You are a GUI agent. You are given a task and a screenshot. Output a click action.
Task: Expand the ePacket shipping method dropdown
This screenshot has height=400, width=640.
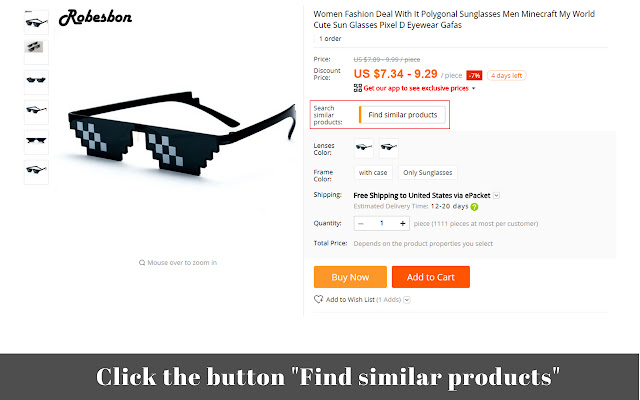(x=496, y=196)
